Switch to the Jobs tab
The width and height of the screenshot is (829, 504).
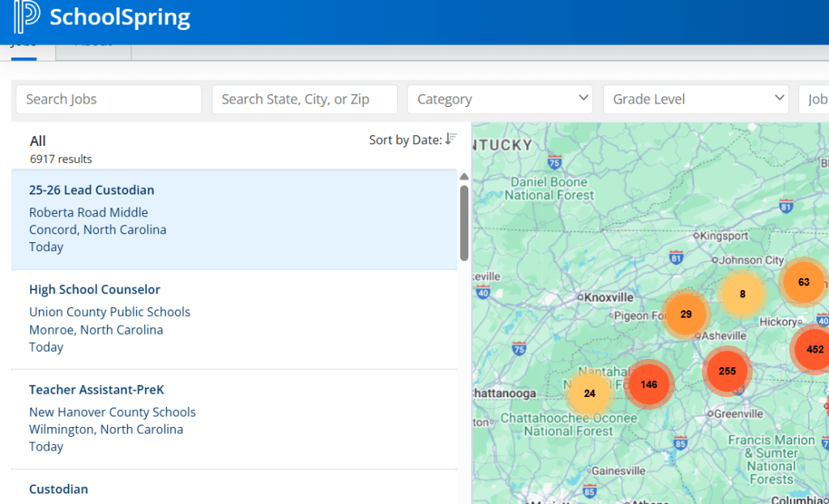(24, 45)
